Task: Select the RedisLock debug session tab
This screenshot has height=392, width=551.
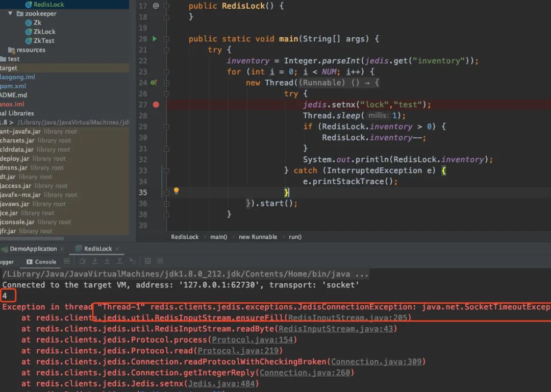Action: (x=97, y=249)
